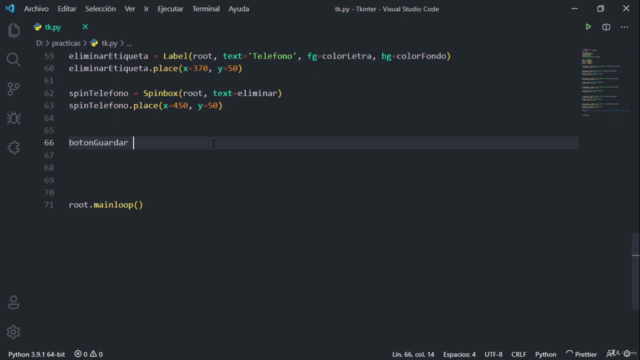Click the D: breadcrumb segment
The height and width of the screenshot is (360, 640).
[39, 43]
